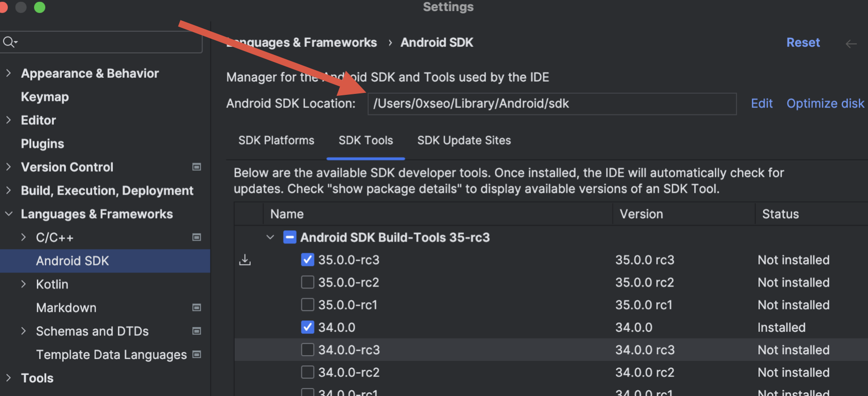Click the settings search input field

(x=101, y=42)
